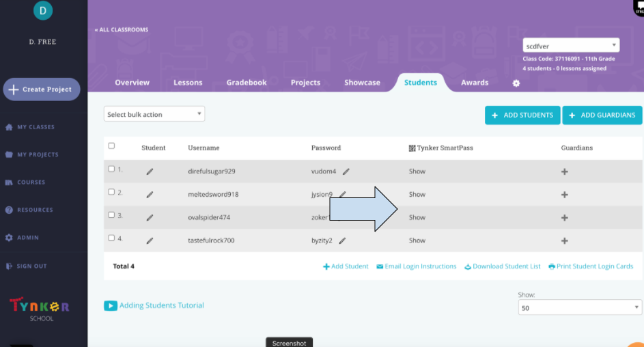
Task: Click the Create Project button
Action: [x=42, y=89]
